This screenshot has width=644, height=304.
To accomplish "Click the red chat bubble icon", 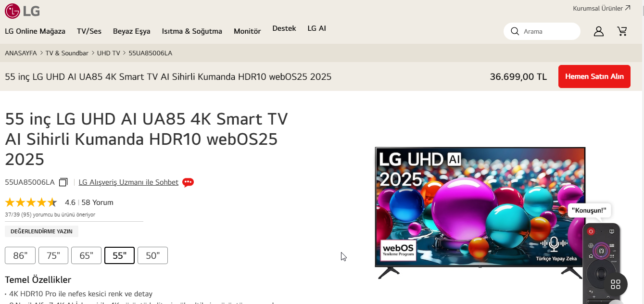I will tap(188, 182).
